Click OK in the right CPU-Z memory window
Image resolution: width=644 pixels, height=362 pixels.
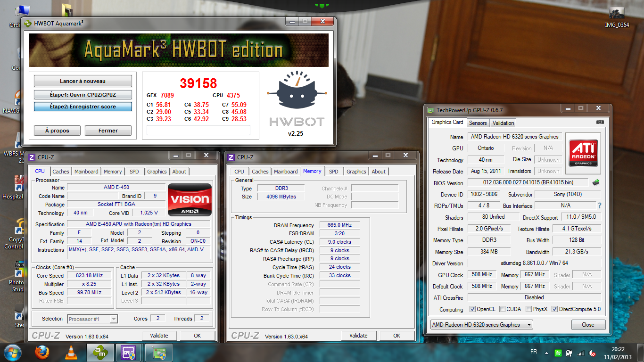click(x=397, y=336)
